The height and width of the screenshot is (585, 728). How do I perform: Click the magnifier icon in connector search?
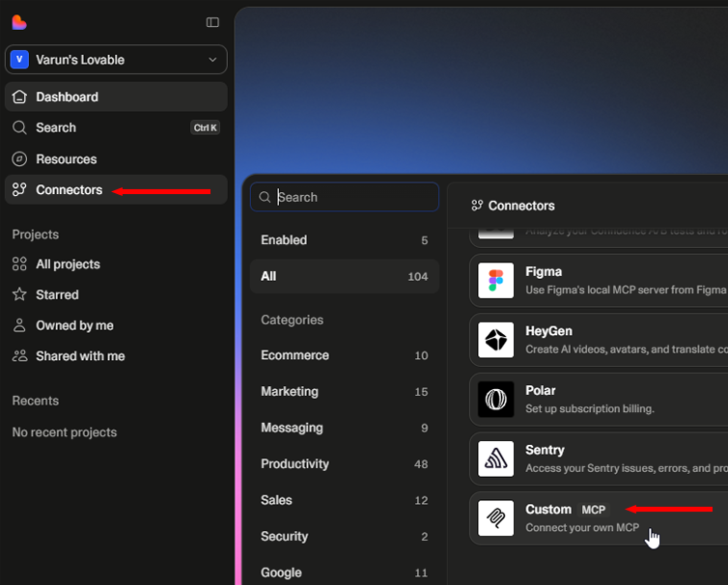265,197
